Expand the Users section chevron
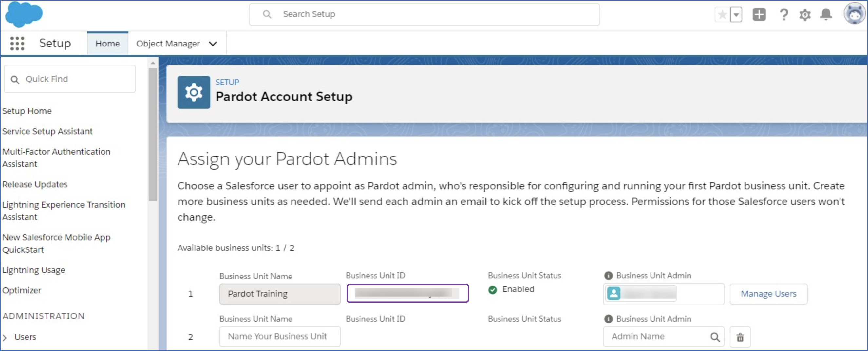Image resolution: width=868 pixels, height=351 pixels. [x=5, y=337]
